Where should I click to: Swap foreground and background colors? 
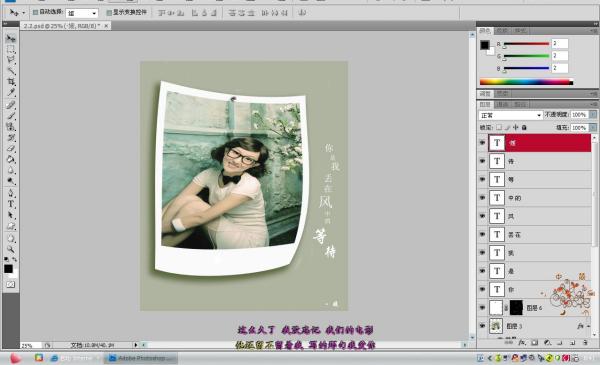click(x=15, y=260)
